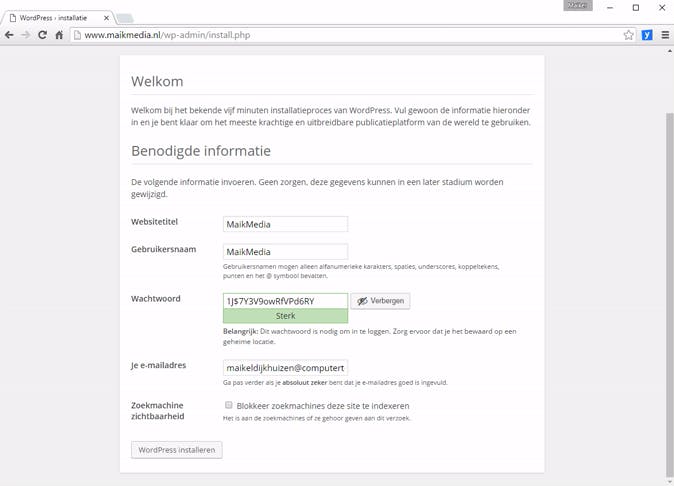Viewport: 674px width, 486px height.
Task: Edit the Gebruikersnaam field
Action: pos(285,251)
